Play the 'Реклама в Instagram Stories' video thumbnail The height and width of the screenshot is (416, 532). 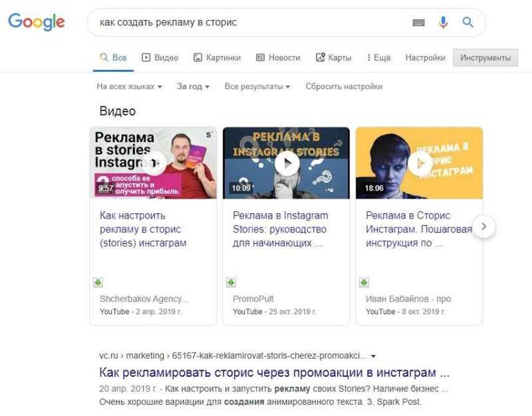pyautogui.click(x=287, y=163)
